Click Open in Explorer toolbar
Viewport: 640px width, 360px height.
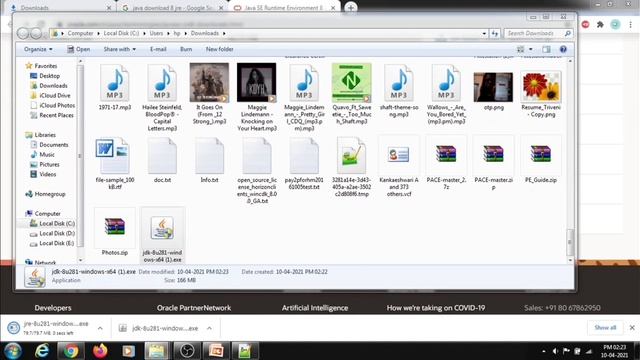click(78, 49)
